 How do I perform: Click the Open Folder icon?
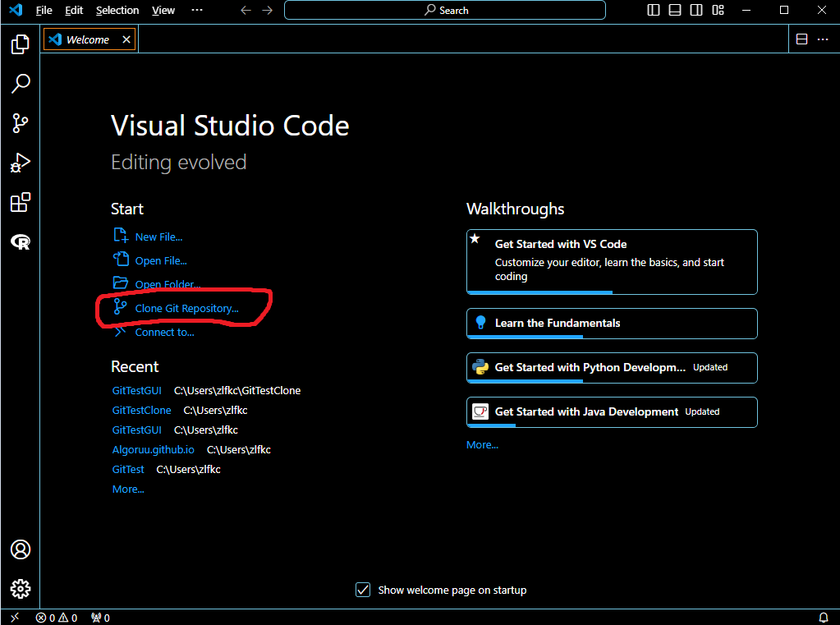(121, 283)
